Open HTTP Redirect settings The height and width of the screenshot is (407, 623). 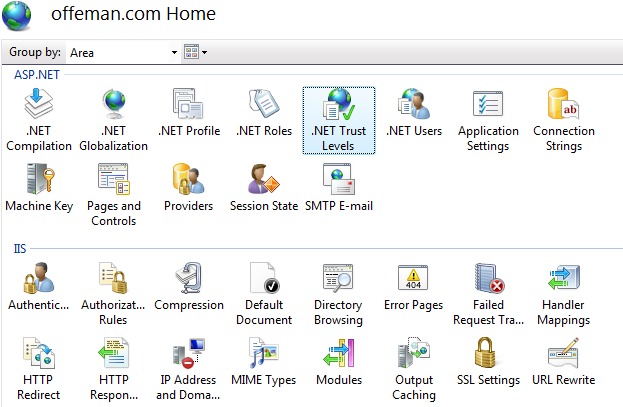coord(39,369)
